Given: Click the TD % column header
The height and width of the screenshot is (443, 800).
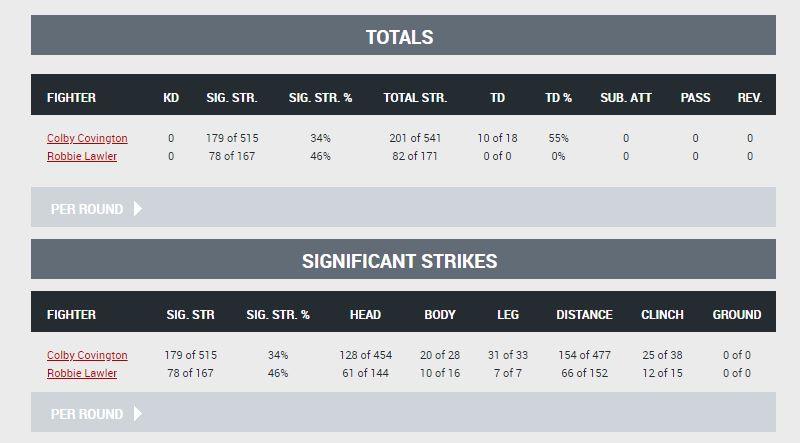Looking at the screenshot, I should [x=558, y=97].
